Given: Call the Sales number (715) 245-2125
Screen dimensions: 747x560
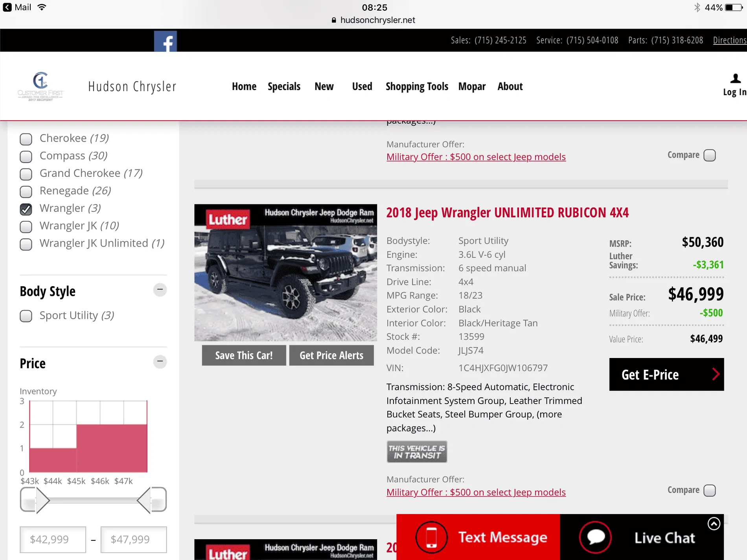Looking at the screenshot, I should coord(500,40).
